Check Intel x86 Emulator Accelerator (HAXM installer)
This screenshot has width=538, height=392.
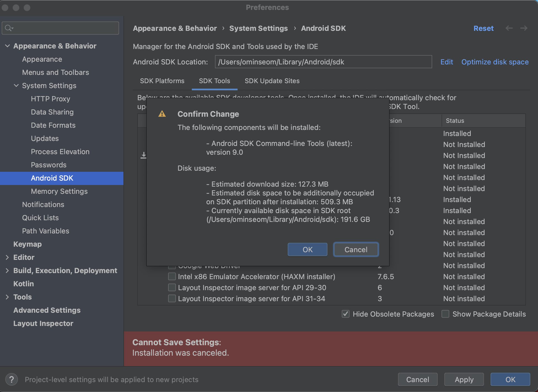point(172,276)
